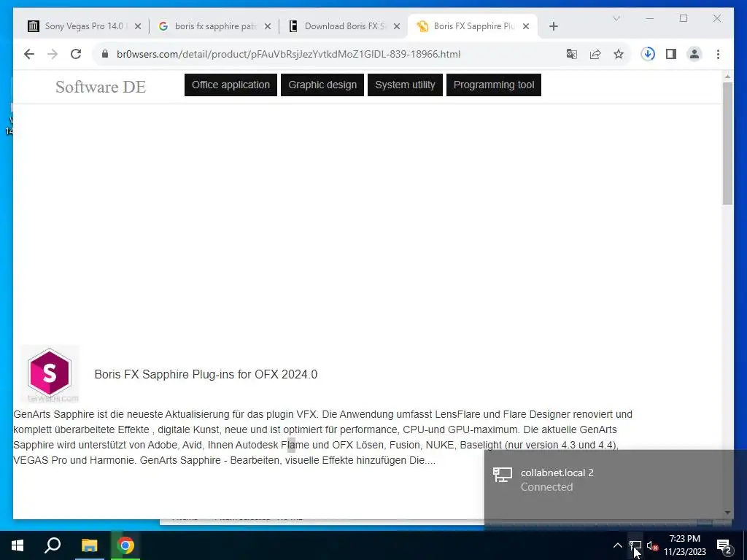Open the clock and date flyout

[684, 545]
